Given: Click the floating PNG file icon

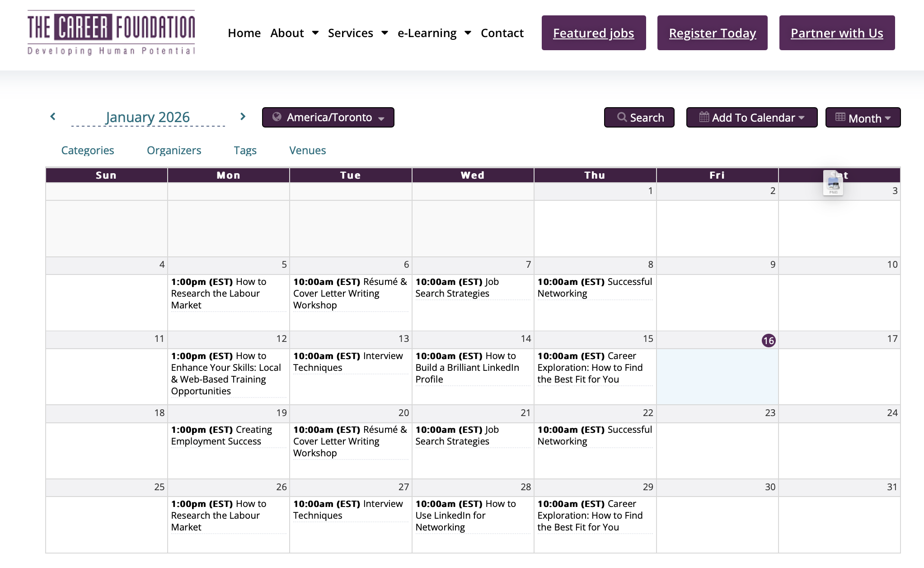Looking at the screenshot, I should (x=833, y=183).
